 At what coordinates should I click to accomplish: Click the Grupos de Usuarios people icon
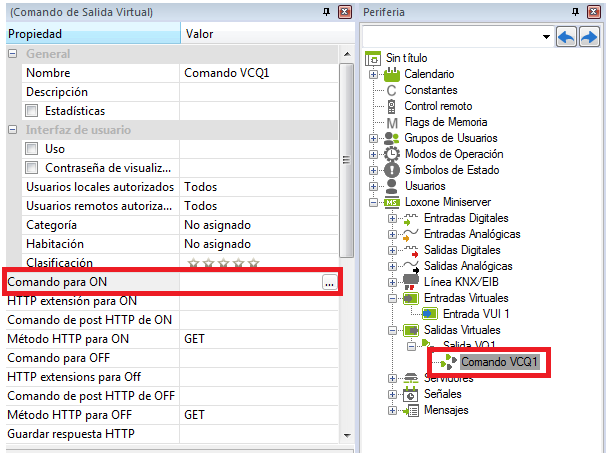click(392, 138)
